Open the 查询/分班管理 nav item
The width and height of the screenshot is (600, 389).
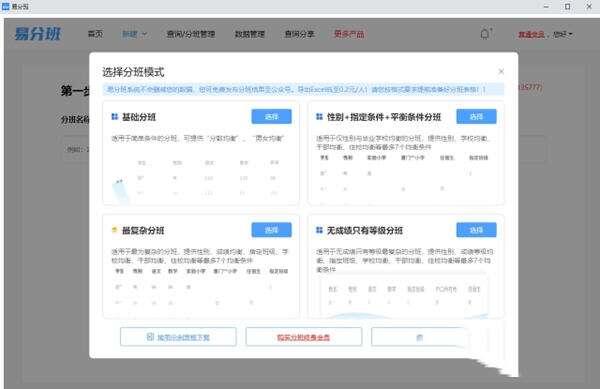tap(191, 34)
